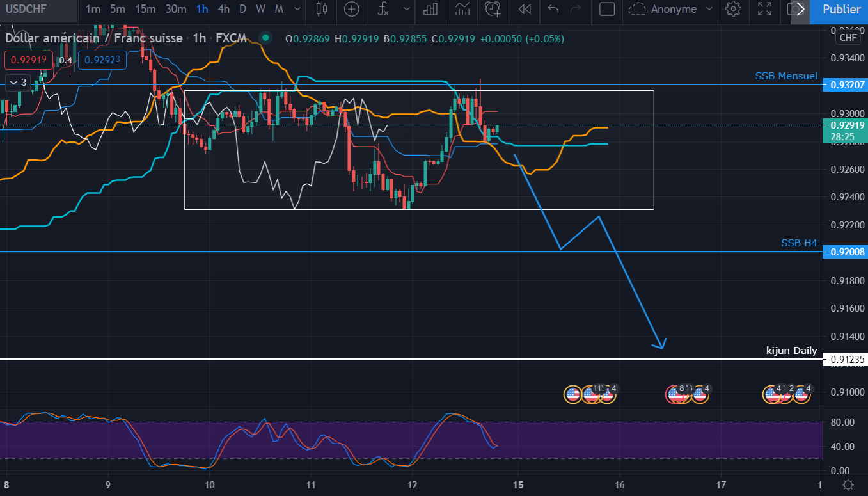Click the red sell price 0.92919 button
Image resolution: width=868 pixels, height=496 pixels.
click(29, 61)
